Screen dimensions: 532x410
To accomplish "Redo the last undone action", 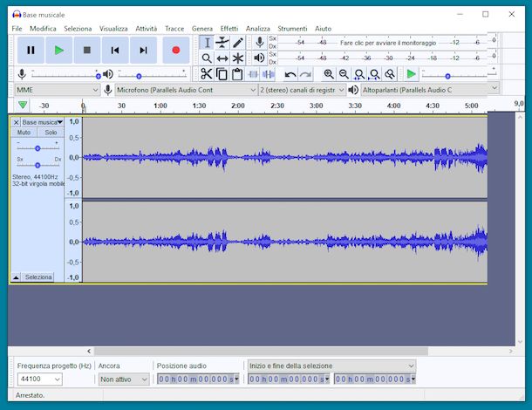I will coord(305,74).
